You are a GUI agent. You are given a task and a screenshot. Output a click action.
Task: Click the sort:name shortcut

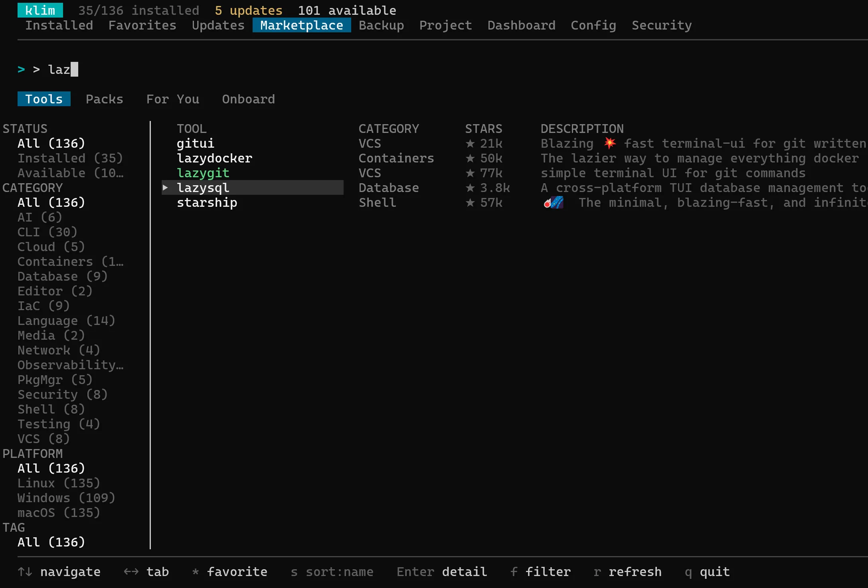coord(332,572)
